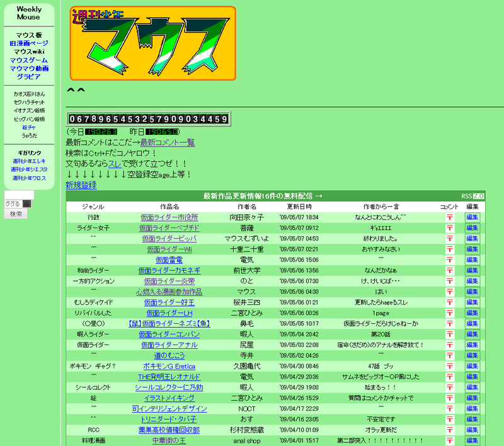Click 編集 for the 仮面ライダー市役所 row
This screenshot has width=504, height=446.
tap(471, 217)
